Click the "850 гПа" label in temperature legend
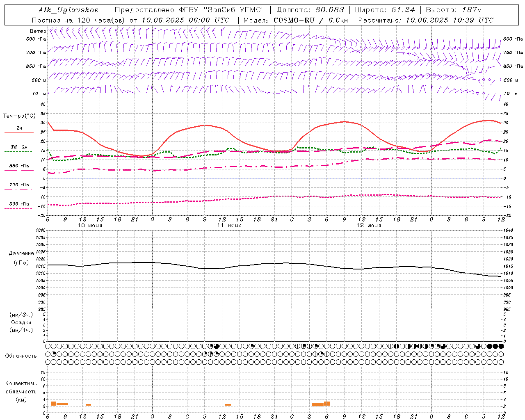The height and width of the screenshot is (420, 525). (x=19, y=166)
